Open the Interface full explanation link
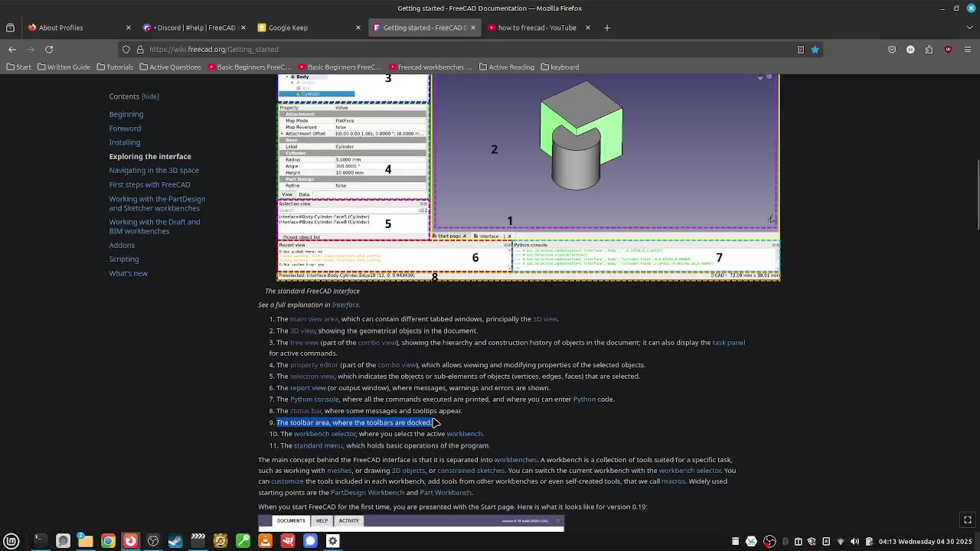This screenshot has height=551, width=980. click(x=345, y=305)
